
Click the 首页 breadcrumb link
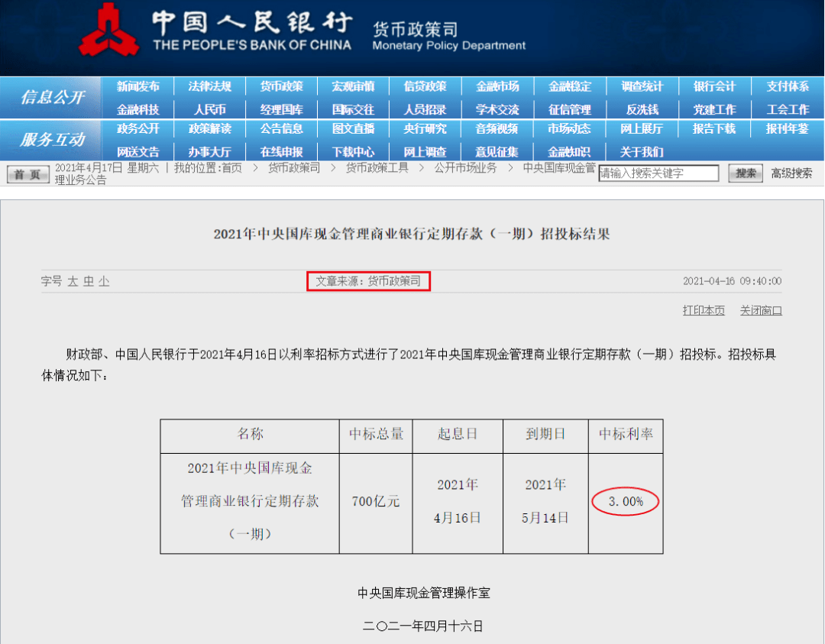[232, 168]
